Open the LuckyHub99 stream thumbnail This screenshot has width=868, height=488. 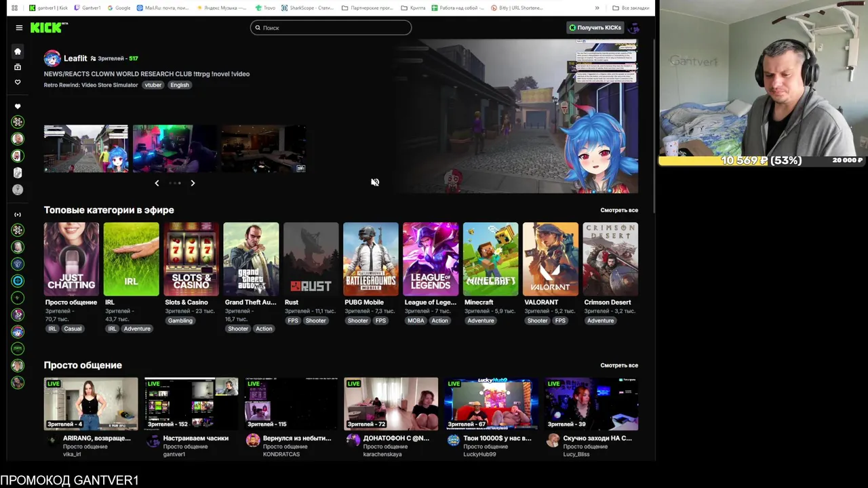[x=491, y=403]
